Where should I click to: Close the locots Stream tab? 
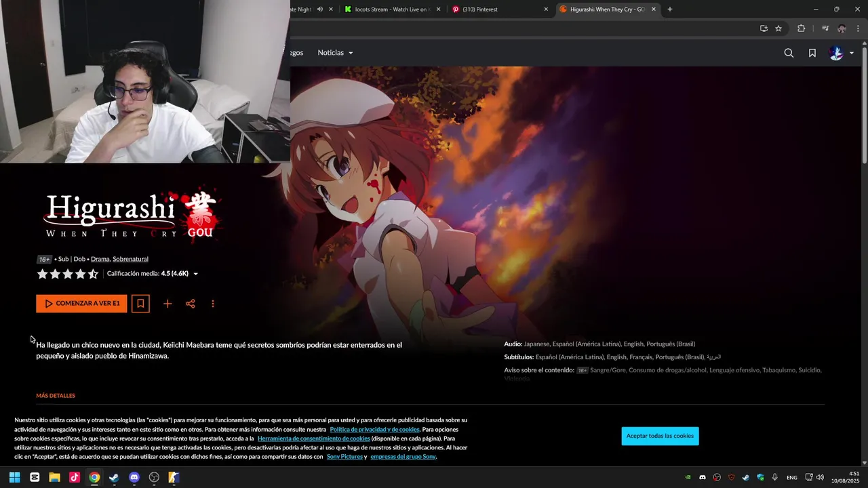[x=438, y=9]
